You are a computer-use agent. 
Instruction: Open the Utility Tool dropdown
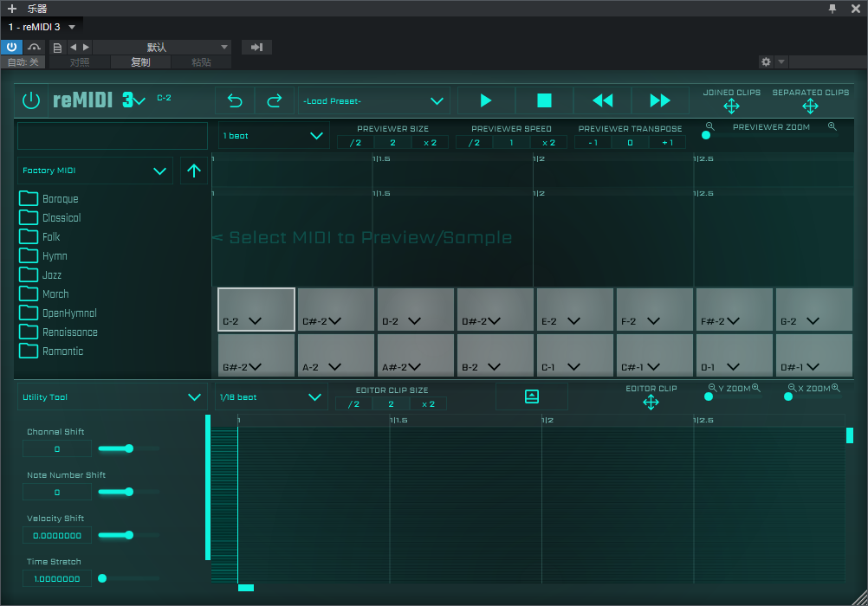113,396
